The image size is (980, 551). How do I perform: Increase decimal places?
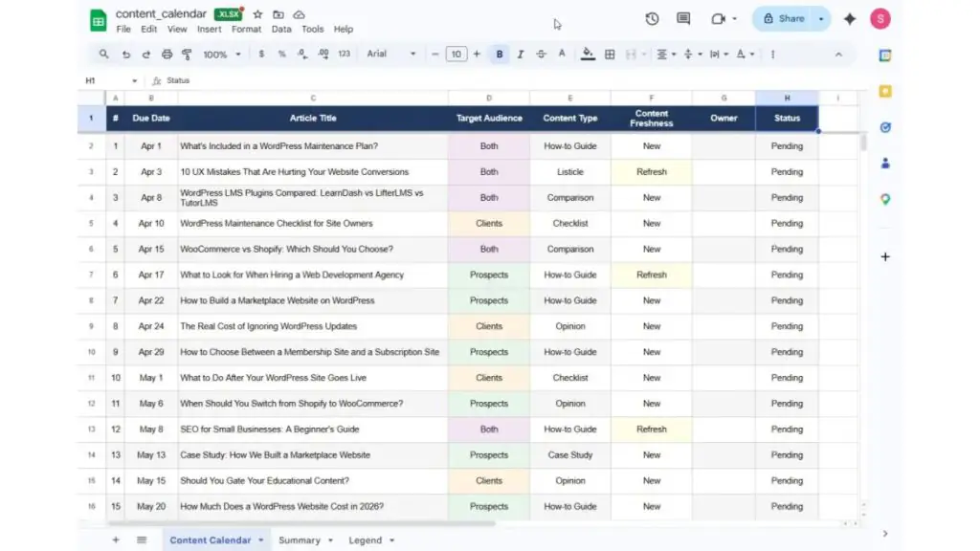[x=323, y=55]
